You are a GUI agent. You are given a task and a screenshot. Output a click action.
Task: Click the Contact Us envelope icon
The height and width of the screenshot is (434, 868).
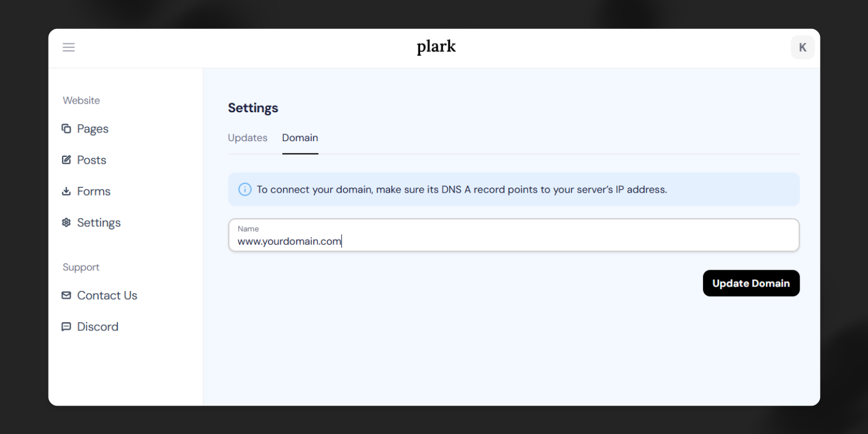(x=67, y=295)
